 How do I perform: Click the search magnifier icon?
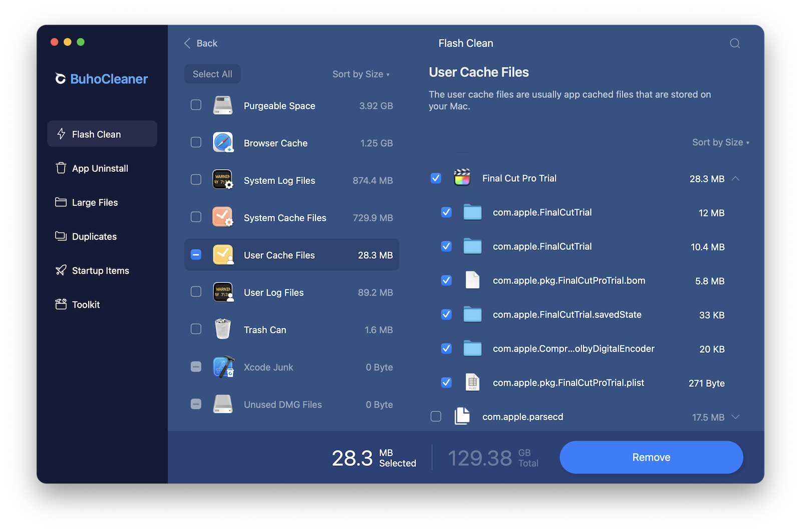[x=734, y=44]
